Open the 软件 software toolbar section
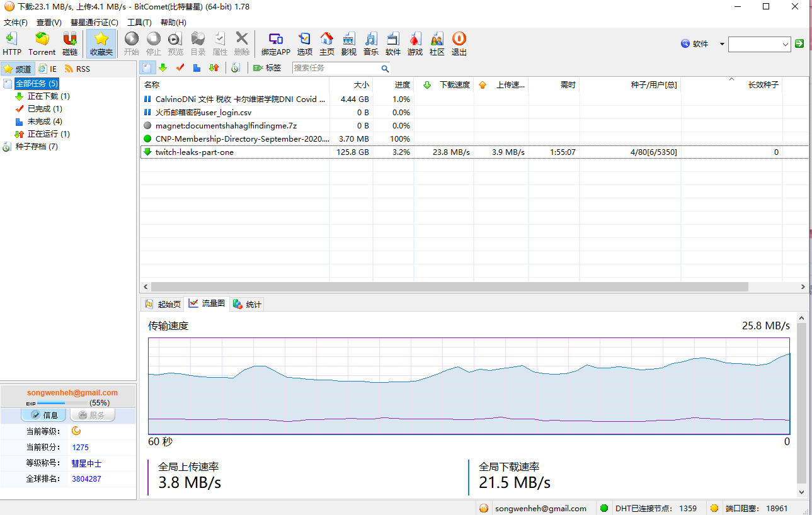The width and height of the screenshot is (812, 515). pos(393,44)
